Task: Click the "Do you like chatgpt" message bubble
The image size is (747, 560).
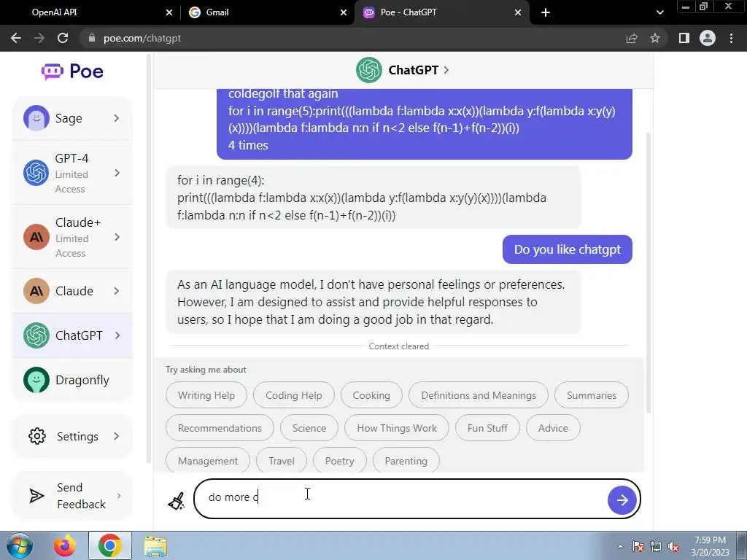Action: tap(568, 249)
